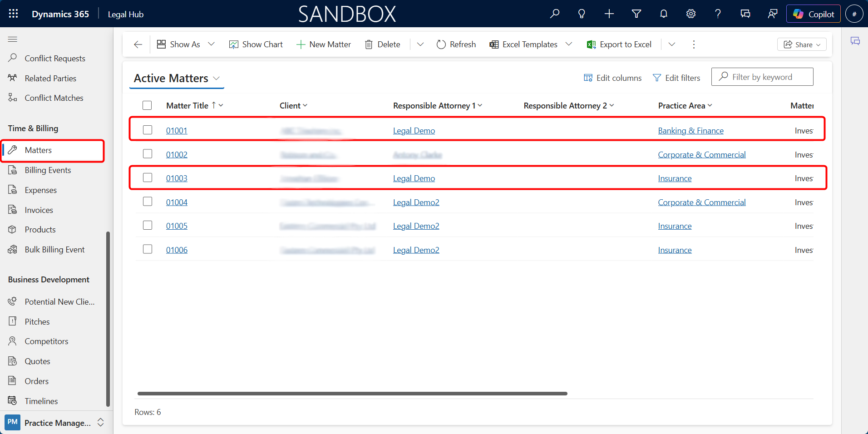
Task: Click the Filter by keyword field
Action: click(x=762, y=77)
